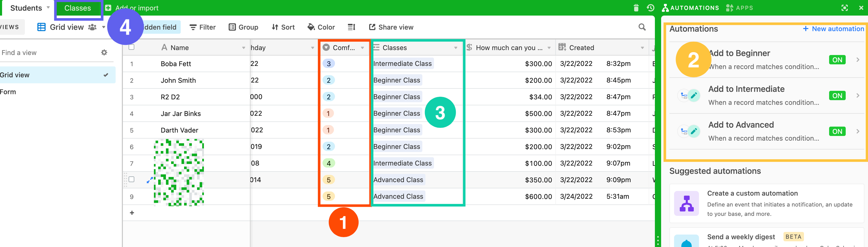Open the row height icon
868x247 pixels.
pos(352,27)
